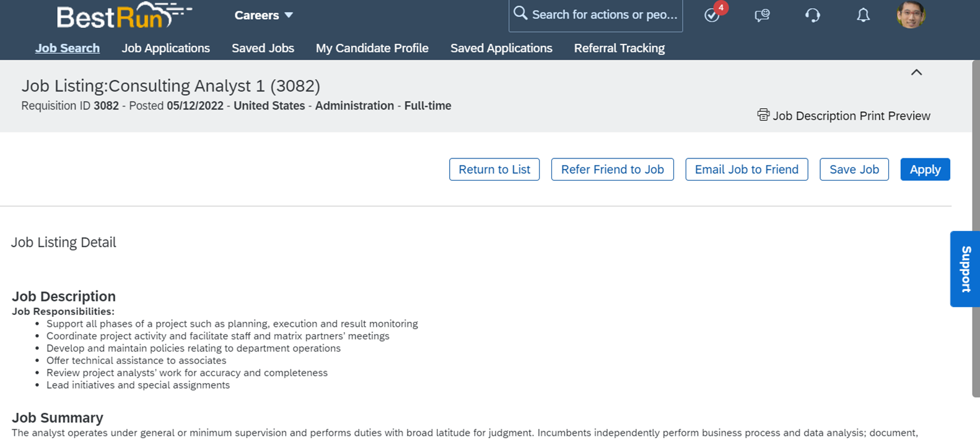Open the blue Support side tab

coord(965,269)
